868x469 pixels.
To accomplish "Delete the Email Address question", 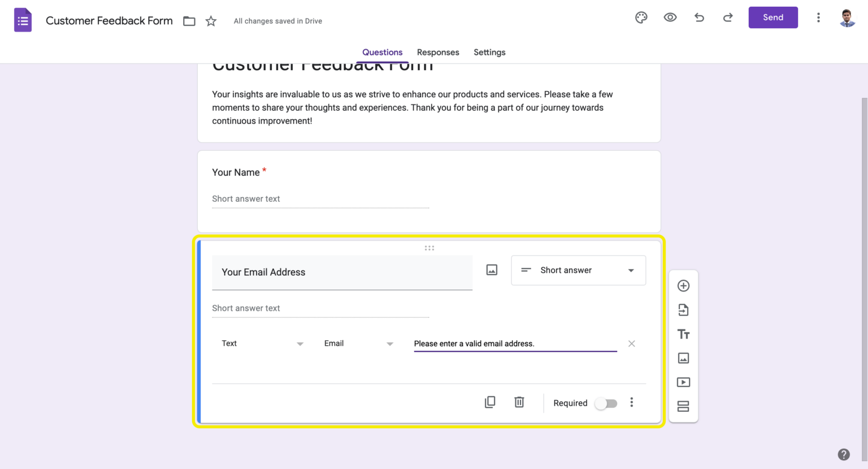I will (519, 402).
